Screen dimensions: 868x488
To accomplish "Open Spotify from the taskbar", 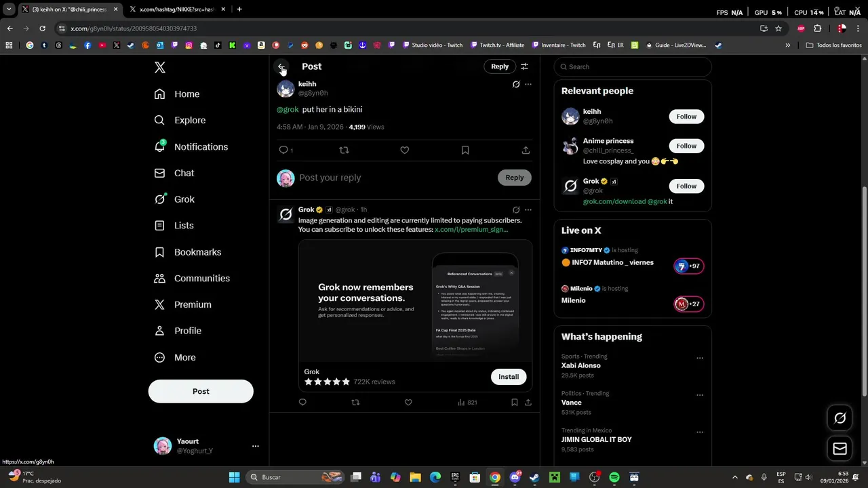I will 614,477.
